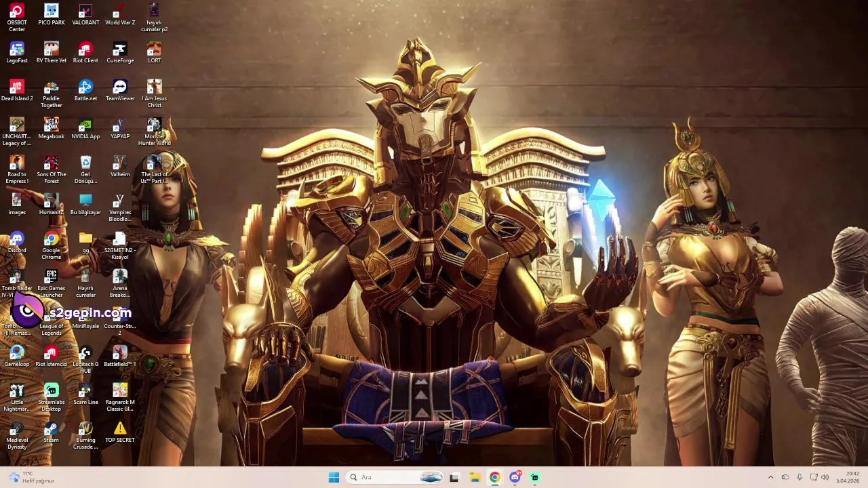Launch Battle.net from the desktop
Viewport: 868px width, 488px height.
pos(85,91)
